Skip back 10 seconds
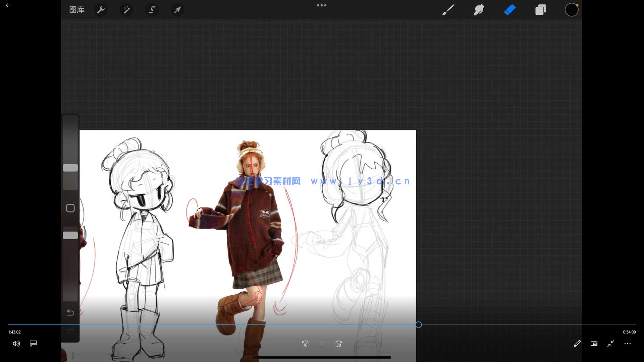 (305, 344)
